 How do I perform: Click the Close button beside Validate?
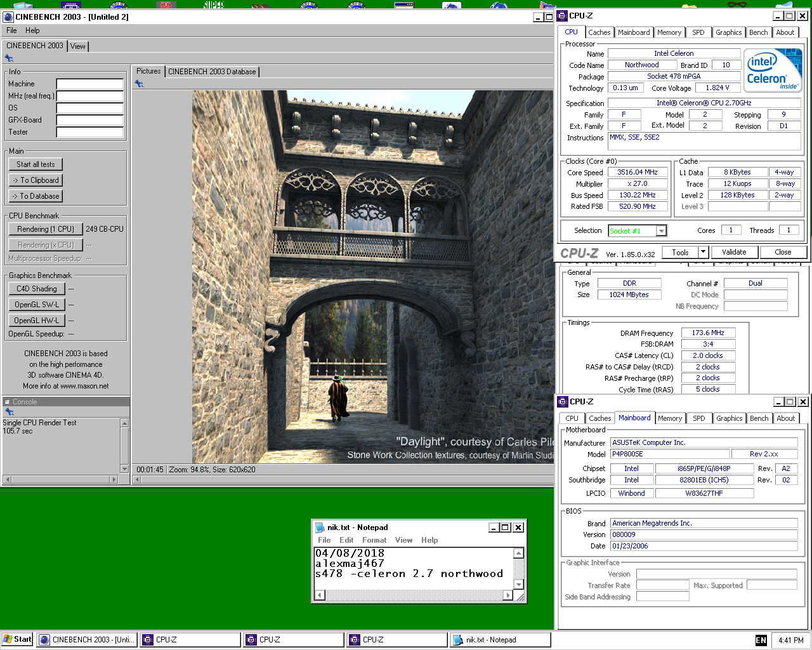(783, 252)
